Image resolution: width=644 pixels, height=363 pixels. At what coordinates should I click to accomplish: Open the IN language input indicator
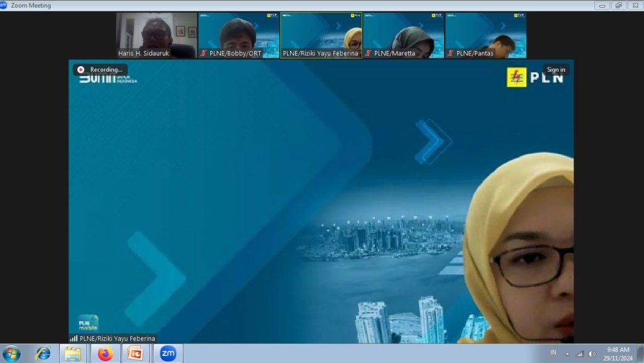pos(553,353)
